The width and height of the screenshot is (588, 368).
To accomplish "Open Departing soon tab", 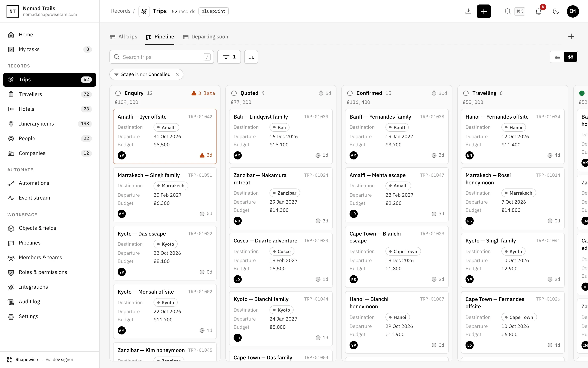I will point(206,37).
